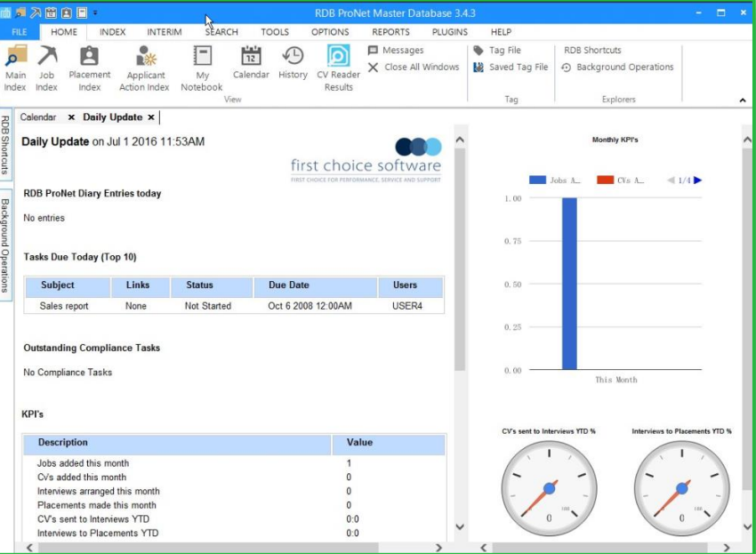Expand the RDB Shortcuts side panel tab
This screenshot has width=756, height=554.
[x=5, y=145]
